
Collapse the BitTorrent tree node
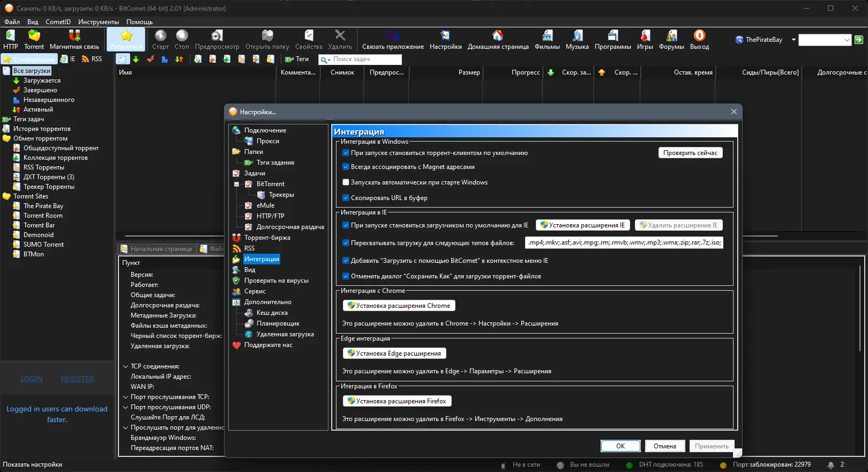click(236, 184)
